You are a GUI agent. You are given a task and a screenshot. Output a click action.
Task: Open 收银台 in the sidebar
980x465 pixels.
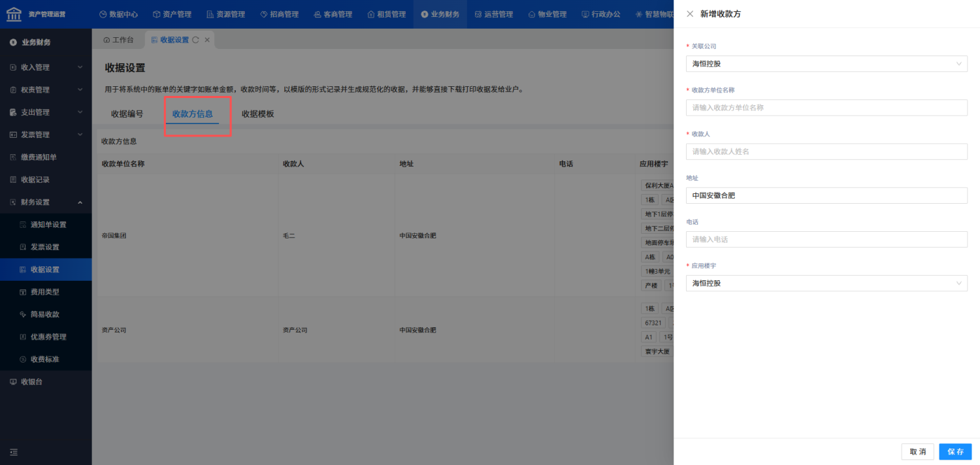coord(46,381)
